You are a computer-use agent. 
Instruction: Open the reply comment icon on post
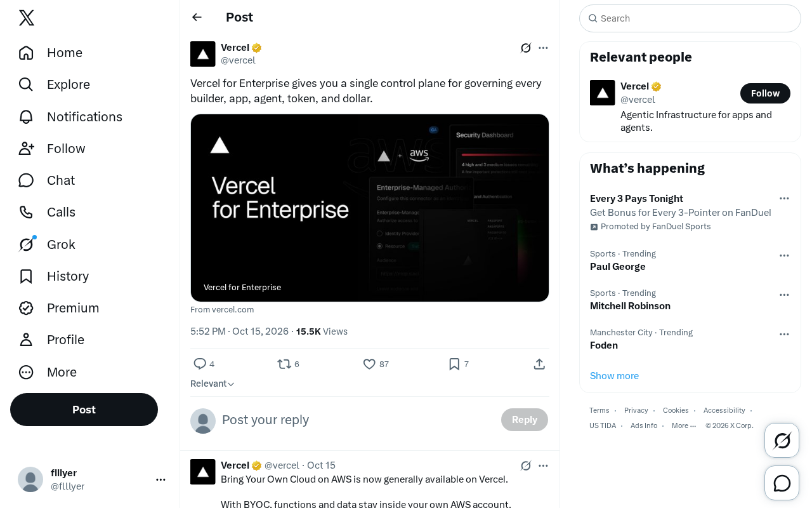[x=200, y=364]
